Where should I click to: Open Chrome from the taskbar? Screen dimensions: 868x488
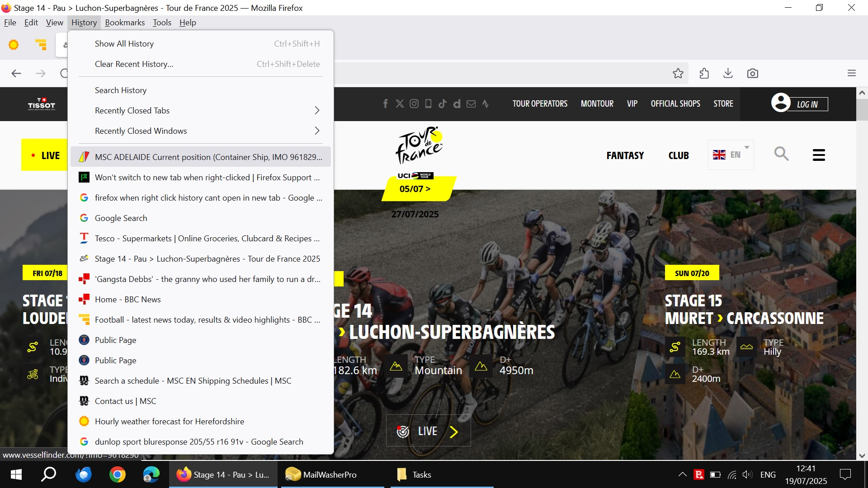tap(118, 474)
